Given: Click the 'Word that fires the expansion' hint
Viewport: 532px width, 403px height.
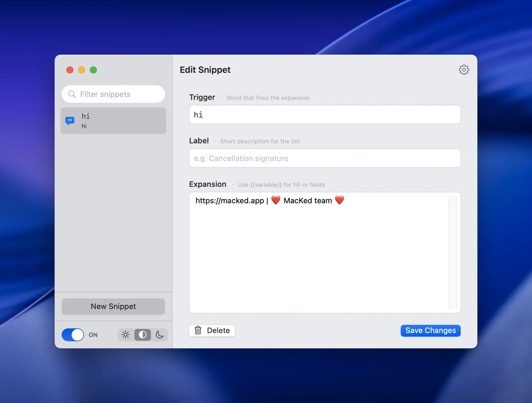Looking at the screenshot, I should [268, 98].
